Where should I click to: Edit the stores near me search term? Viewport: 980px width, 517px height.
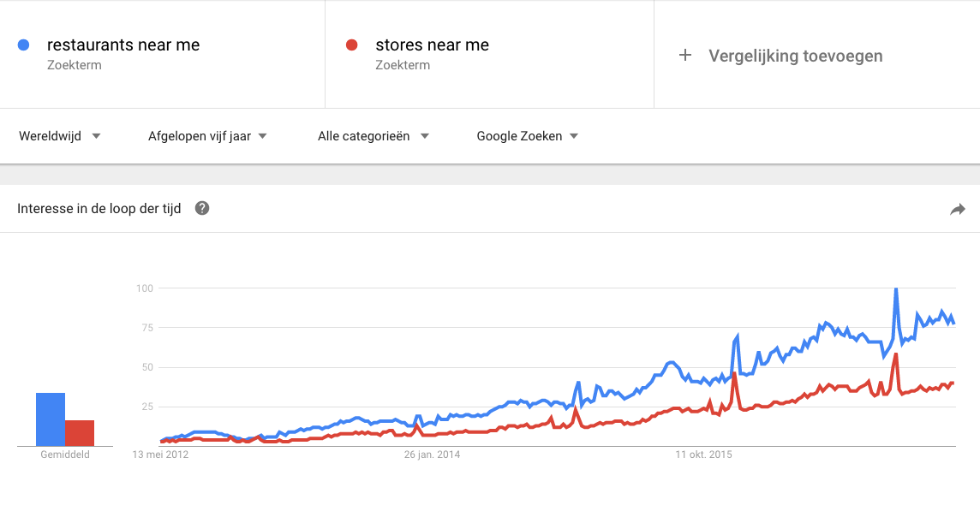(x=432, y=45)
